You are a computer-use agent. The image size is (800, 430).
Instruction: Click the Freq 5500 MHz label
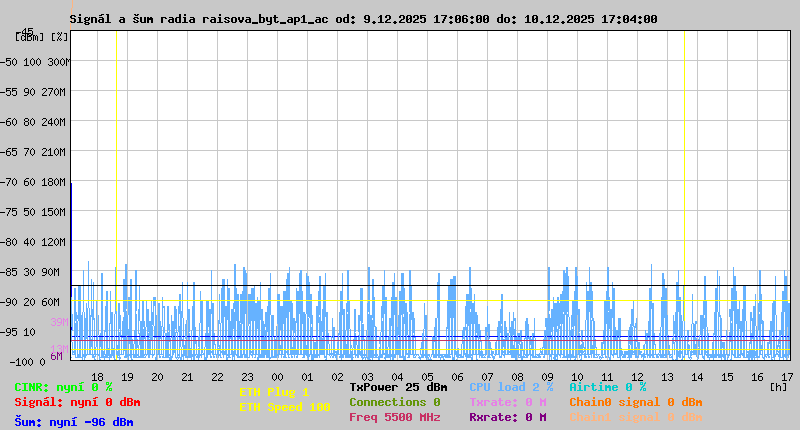tap(394, 417)
